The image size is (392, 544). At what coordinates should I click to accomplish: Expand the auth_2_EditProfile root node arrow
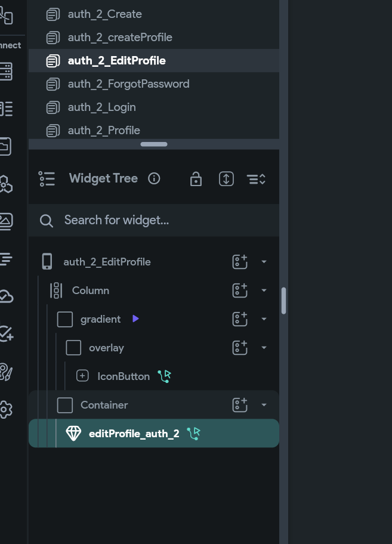[x=264, y=262]
